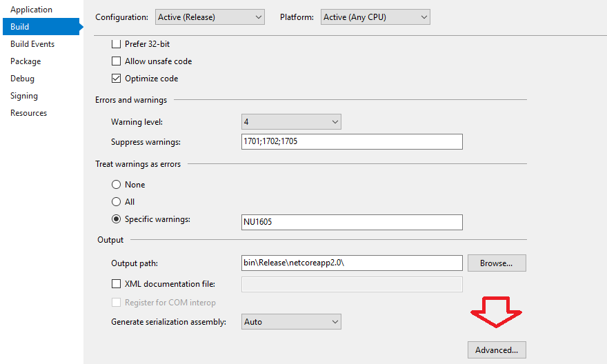Open the Application settings tab
Screen dimensions: 607x364
click(x=31, y=10)
